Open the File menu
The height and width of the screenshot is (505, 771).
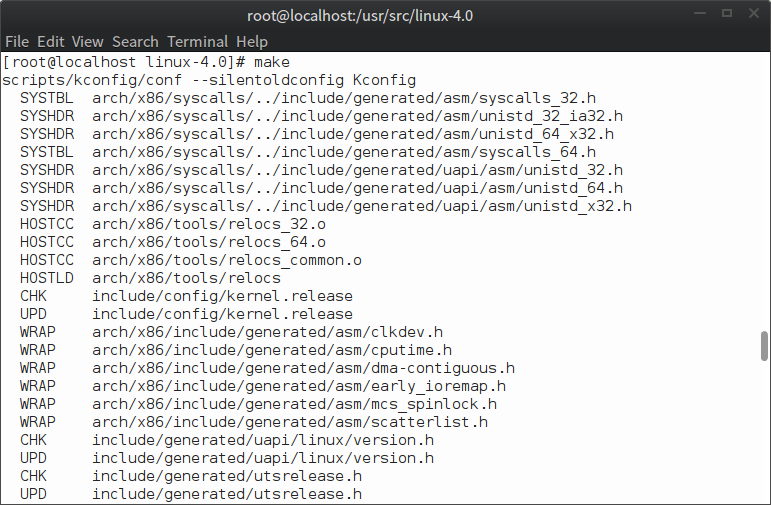coord(17,41)
